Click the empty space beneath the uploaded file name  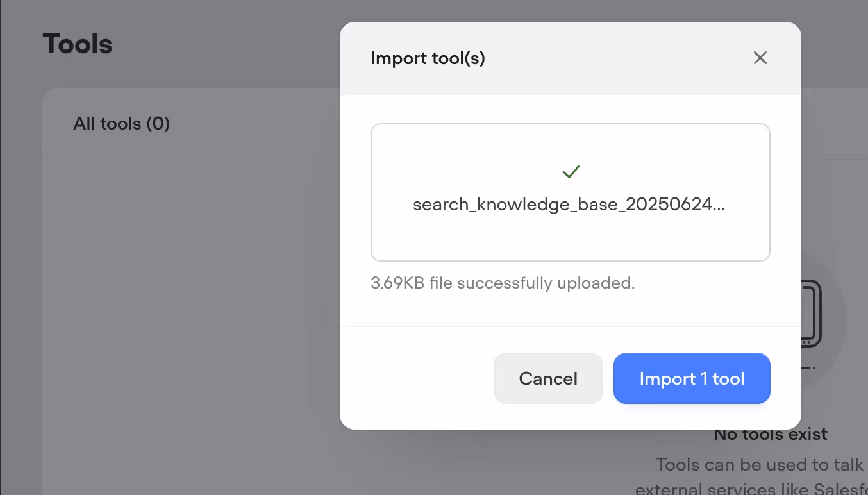571,237
